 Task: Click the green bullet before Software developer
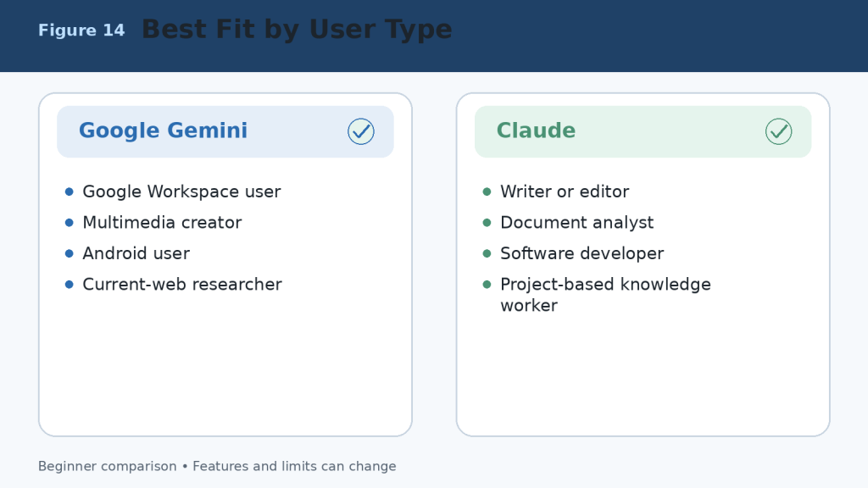(x=487, y=253)
